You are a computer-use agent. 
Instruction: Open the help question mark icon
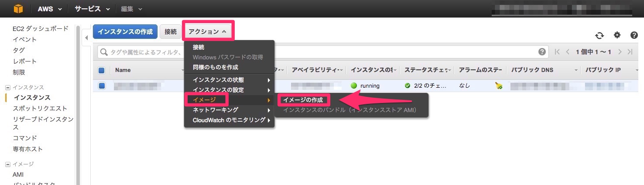coord(634,35)
